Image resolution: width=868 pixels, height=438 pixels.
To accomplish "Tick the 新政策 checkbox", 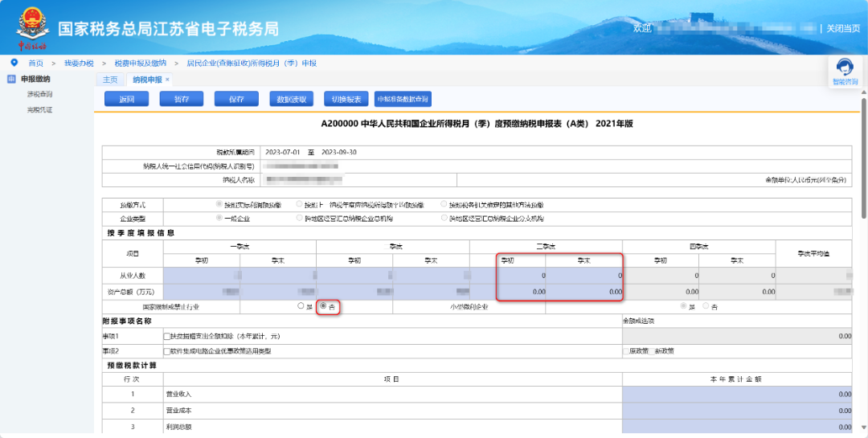I will click(652, 351).
